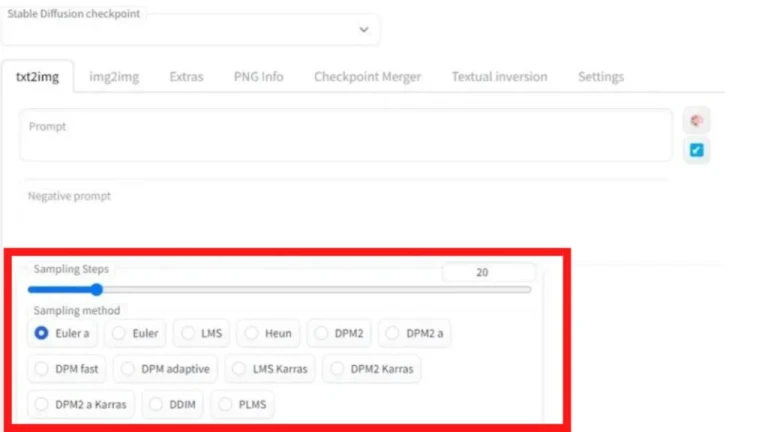Open the PNG Info tab
768x432 pixels.
coord(259,77)
